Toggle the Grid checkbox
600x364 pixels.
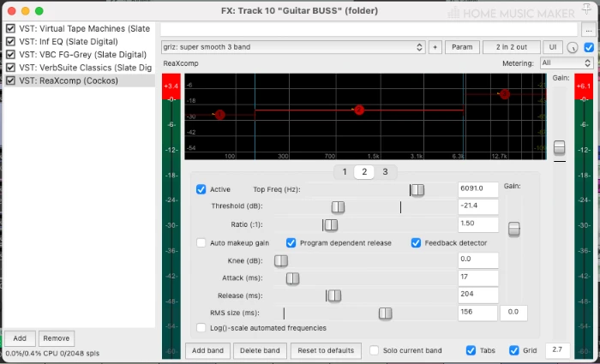pyautogui.click(x=514, y=350)
